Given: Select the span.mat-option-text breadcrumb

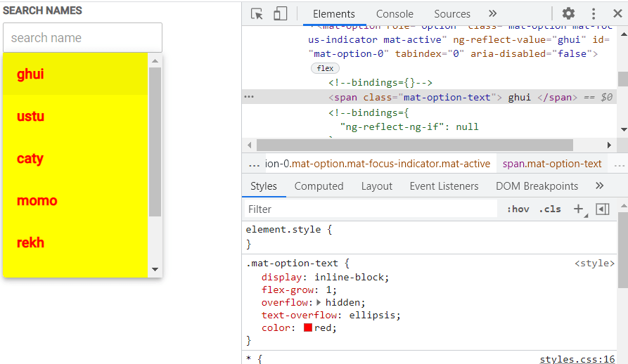Looking at the screenshot, I should [552, 164].
